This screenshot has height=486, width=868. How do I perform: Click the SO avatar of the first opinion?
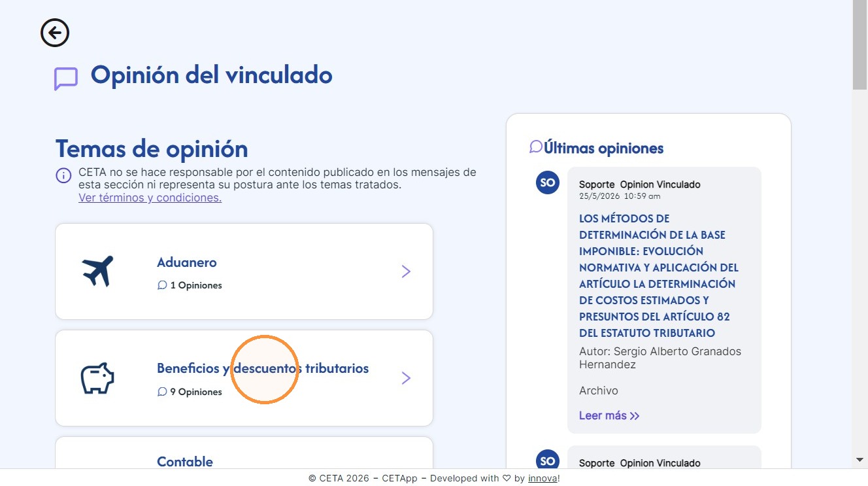548,182
